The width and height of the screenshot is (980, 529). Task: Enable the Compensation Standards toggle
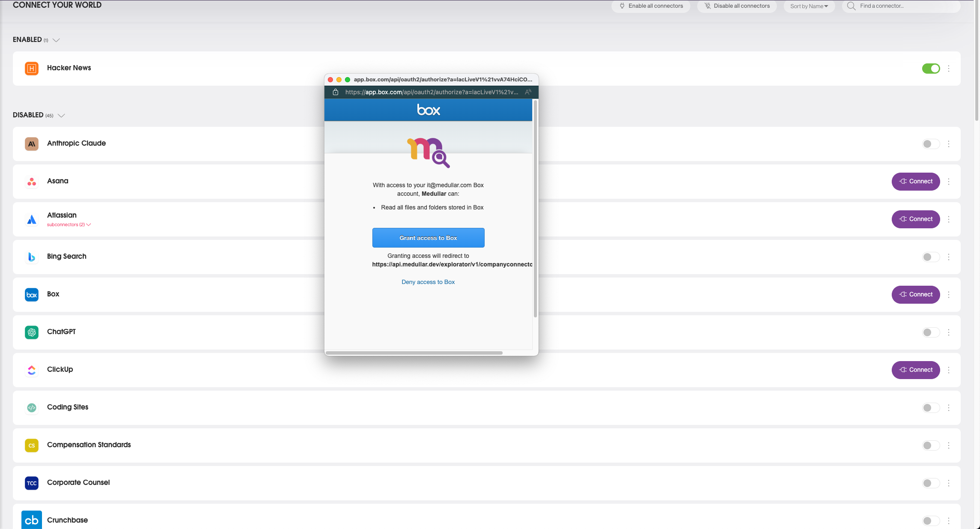pos(931,445)
